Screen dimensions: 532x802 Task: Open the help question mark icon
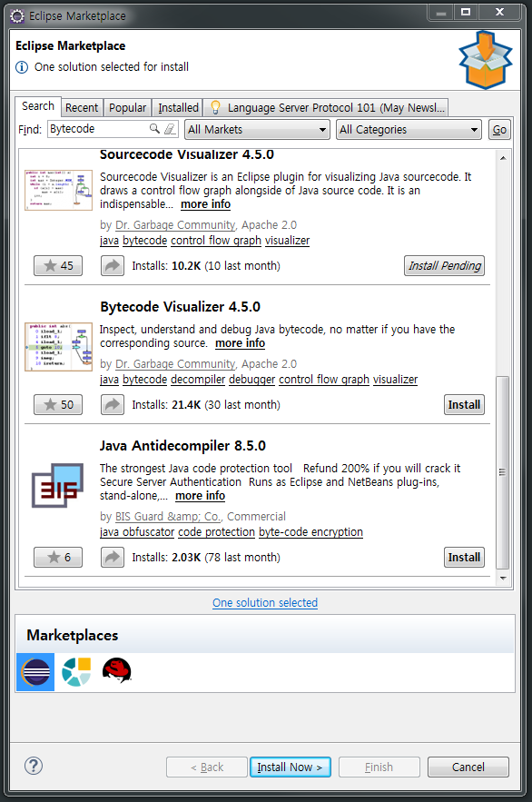point(34,766)
